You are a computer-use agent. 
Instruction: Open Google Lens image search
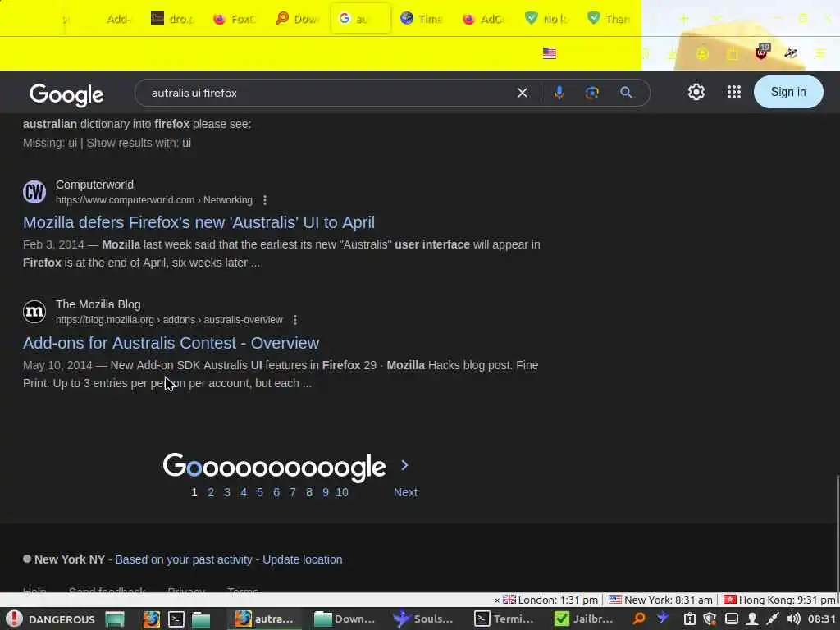pyautogui.click(x=592, y=93)
